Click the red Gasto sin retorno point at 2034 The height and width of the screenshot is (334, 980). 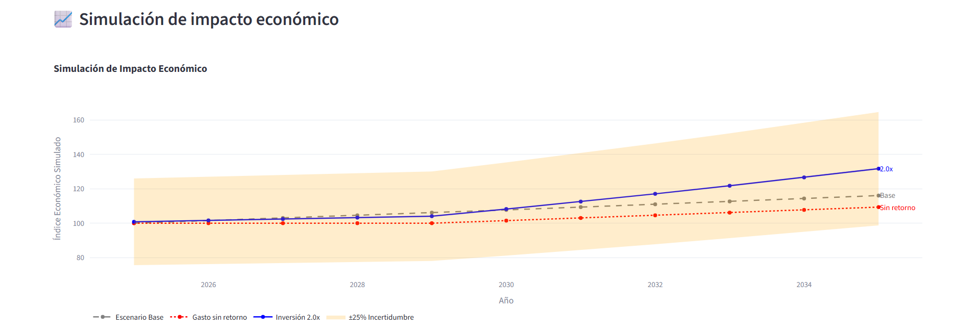pos(804,210)
